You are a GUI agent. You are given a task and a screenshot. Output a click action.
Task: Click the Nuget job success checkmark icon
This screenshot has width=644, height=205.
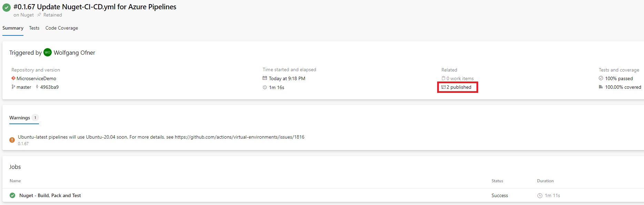(x=12, y=195)
